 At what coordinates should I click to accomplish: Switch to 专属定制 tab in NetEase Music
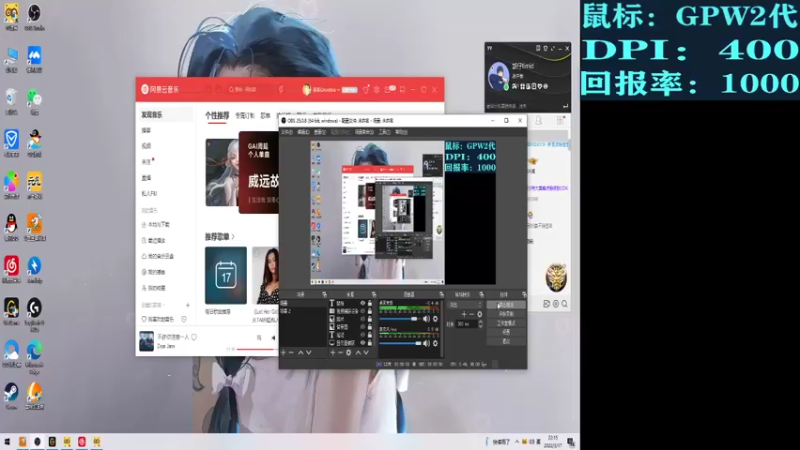pyautogui.click(x=245, y=116)
